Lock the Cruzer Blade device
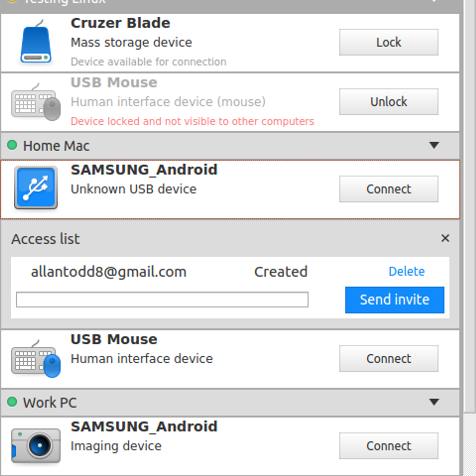Image resolution: width=476 pixels, height=476 pixels. point(389,42)
